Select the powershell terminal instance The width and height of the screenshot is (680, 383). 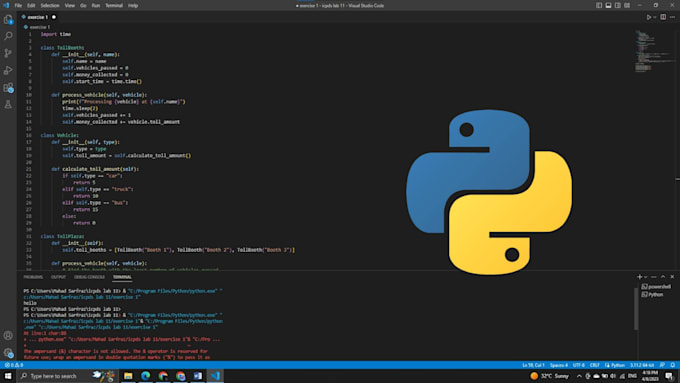pos(656,287)
